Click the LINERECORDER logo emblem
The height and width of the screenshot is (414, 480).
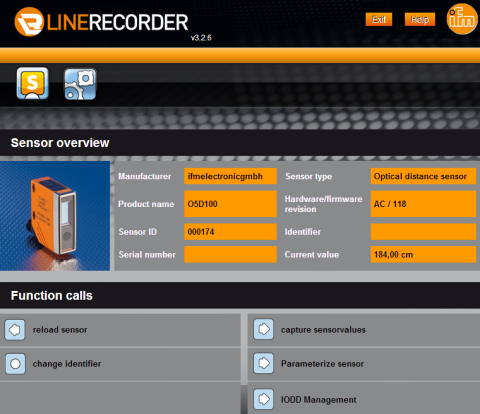click(29, 22)
